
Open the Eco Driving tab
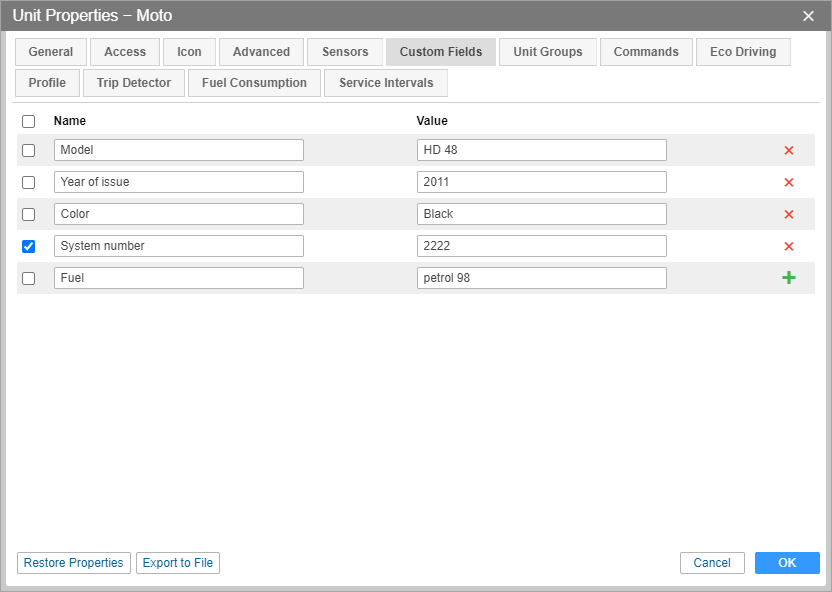pos(743,52)
